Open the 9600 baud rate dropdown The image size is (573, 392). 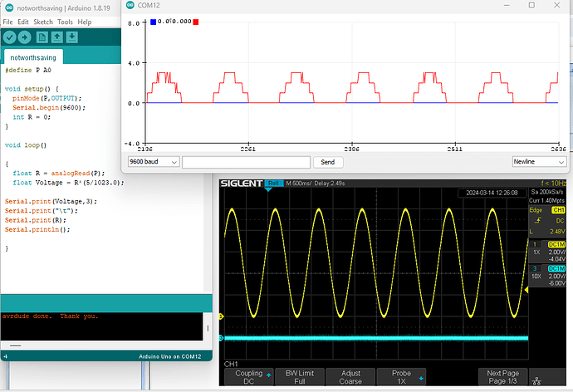(x=153, y=162)
